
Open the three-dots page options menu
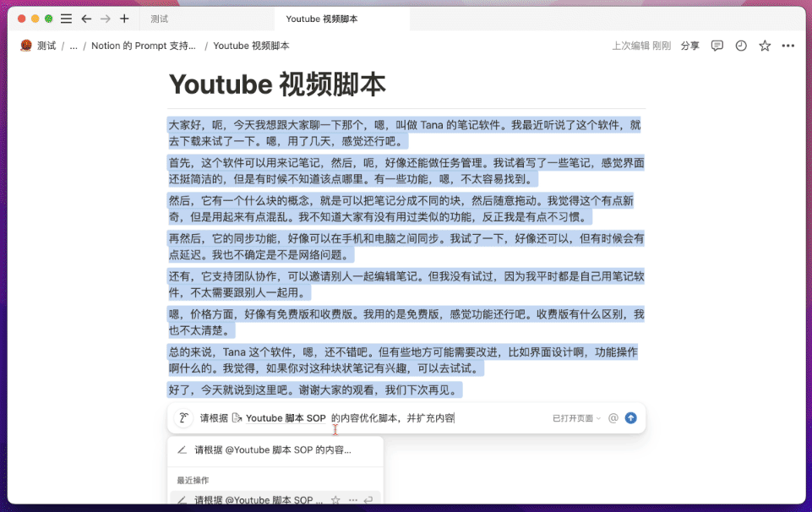coord(787,46)
